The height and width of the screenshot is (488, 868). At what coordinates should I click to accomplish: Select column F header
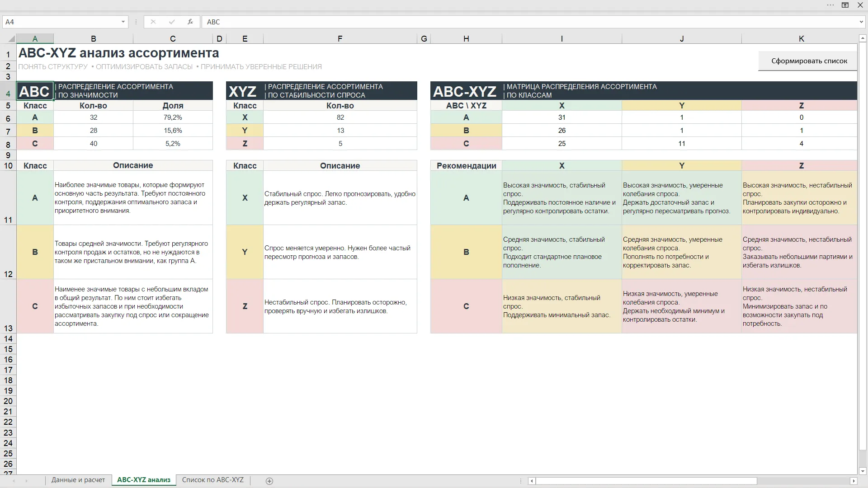click(x=340, y=39)
